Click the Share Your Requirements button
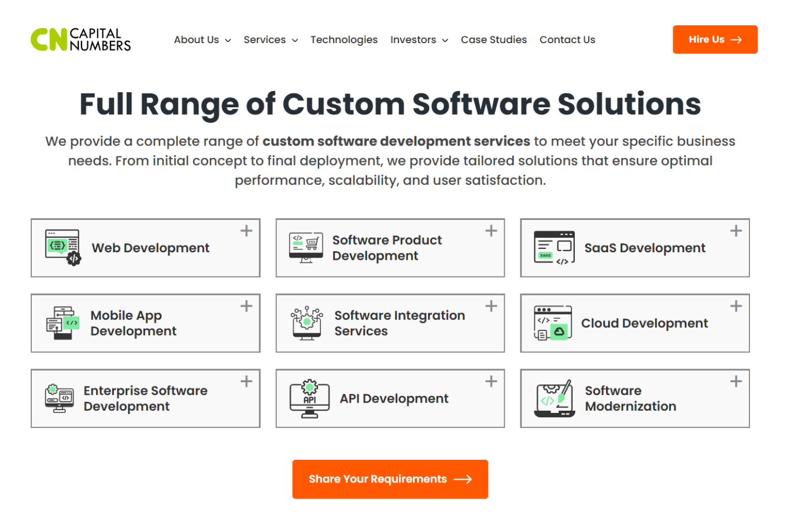The image size is (798, 532). point(390,479)
